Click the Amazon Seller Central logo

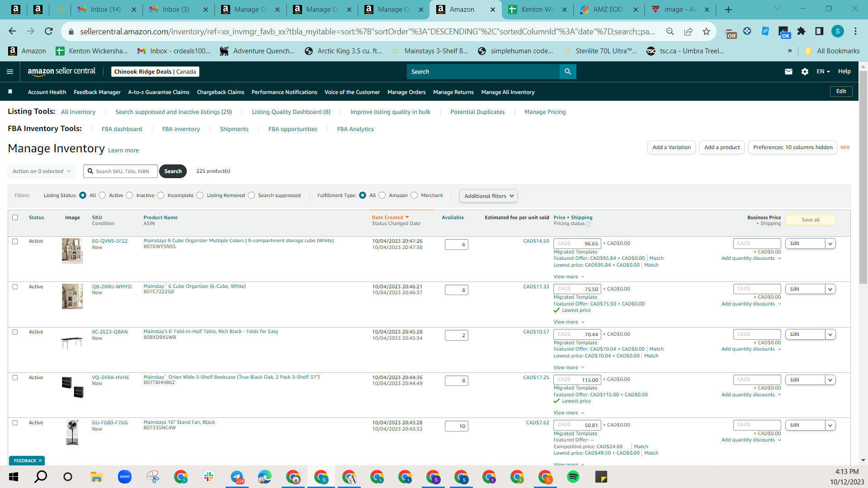(x=61, y=71)
